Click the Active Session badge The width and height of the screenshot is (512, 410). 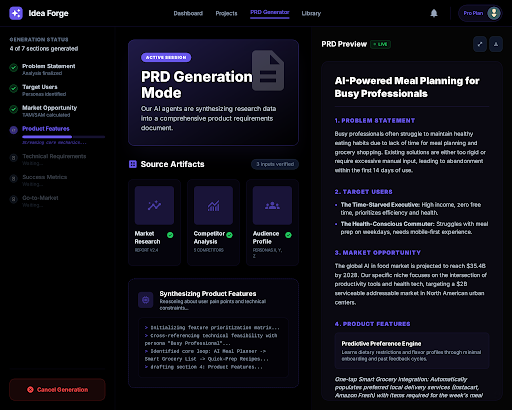(166, 57)
